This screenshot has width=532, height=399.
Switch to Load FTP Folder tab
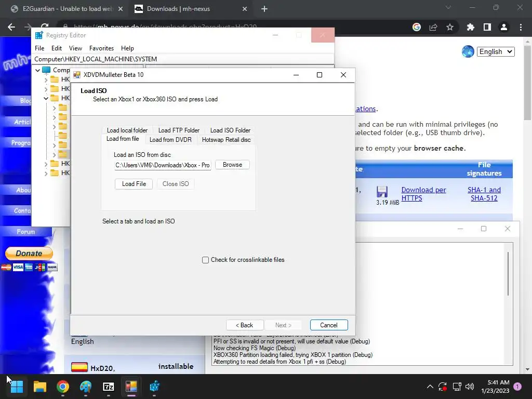179,130
